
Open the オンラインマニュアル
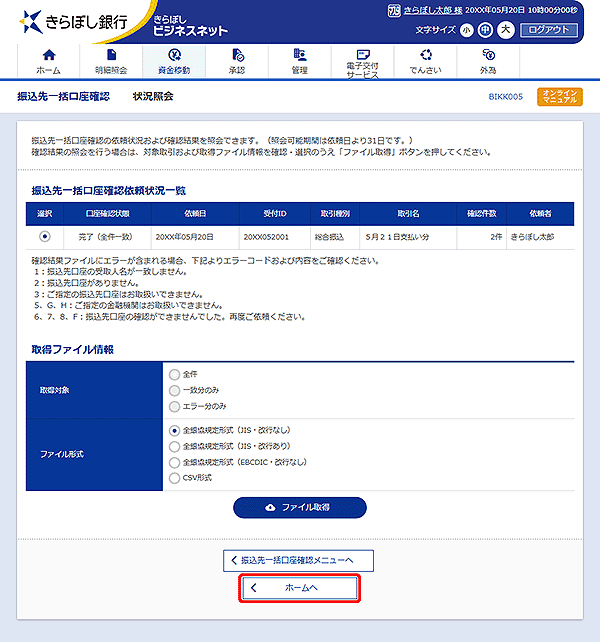(x=559, y=97)
